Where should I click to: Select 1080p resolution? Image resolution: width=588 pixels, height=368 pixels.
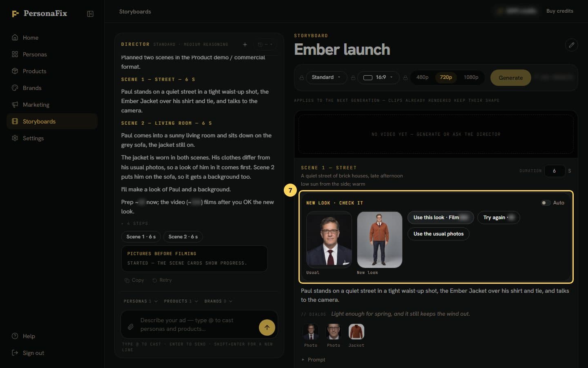point(471,77)
